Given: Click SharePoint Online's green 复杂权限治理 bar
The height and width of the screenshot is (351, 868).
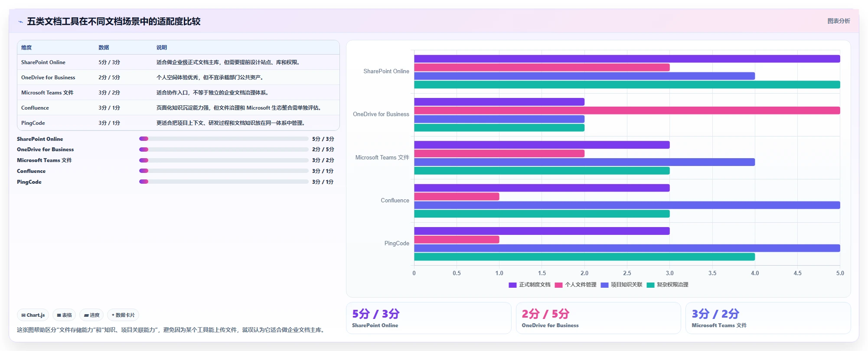Looking at the screenshot, I should 627,84.
